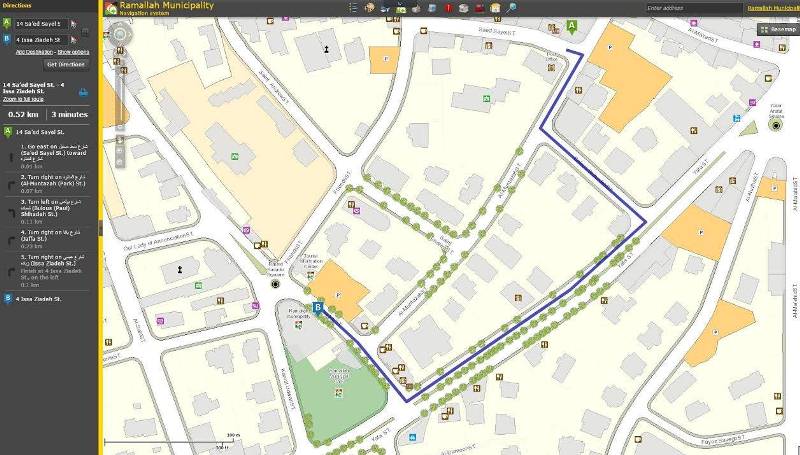This screenshot has width=800, height=455.
Task: Open the Basemap selector
Action: pyautogui.click(x=777, y=29)
